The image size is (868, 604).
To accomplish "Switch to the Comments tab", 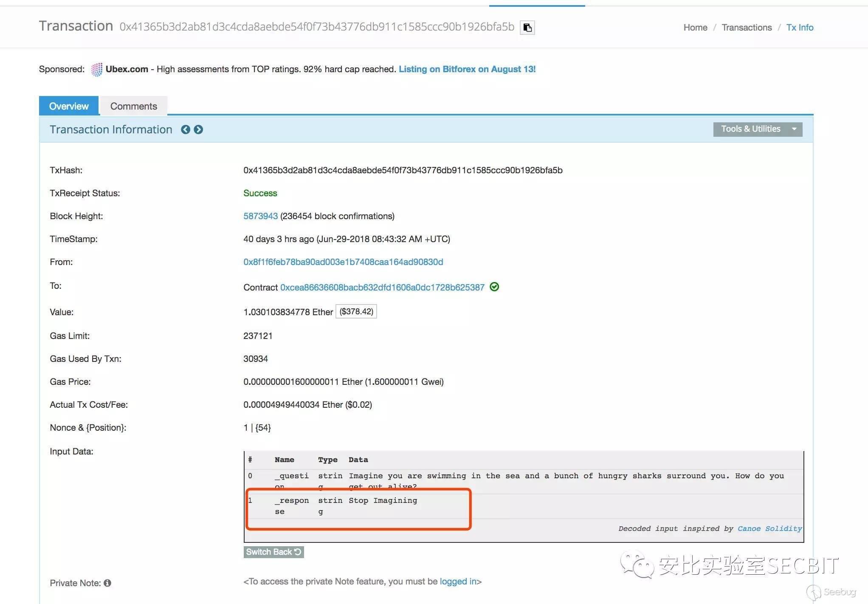I will (x=133, y=106).
